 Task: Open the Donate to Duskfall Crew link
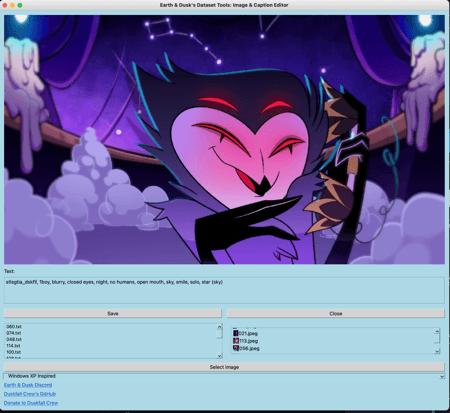[31, 403]
